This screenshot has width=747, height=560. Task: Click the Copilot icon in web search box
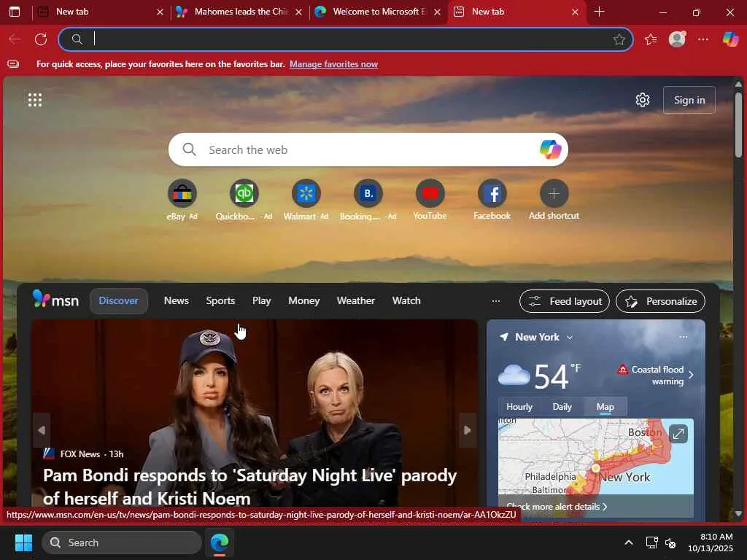pos(550,149)
